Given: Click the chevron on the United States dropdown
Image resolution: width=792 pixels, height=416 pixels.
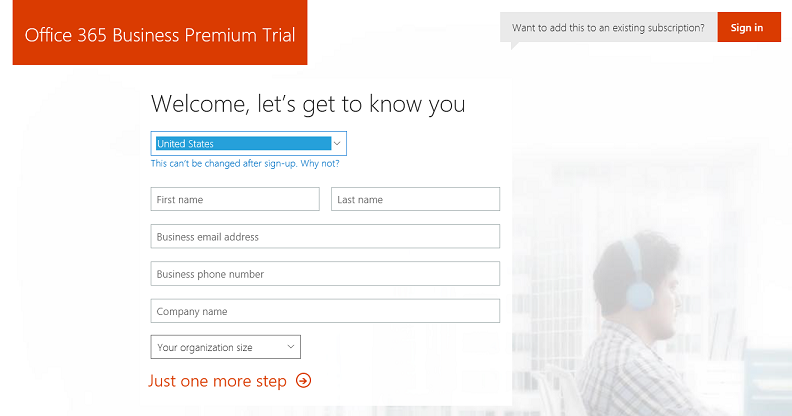Looking at the screenshot, I should [x=337, y=143].
